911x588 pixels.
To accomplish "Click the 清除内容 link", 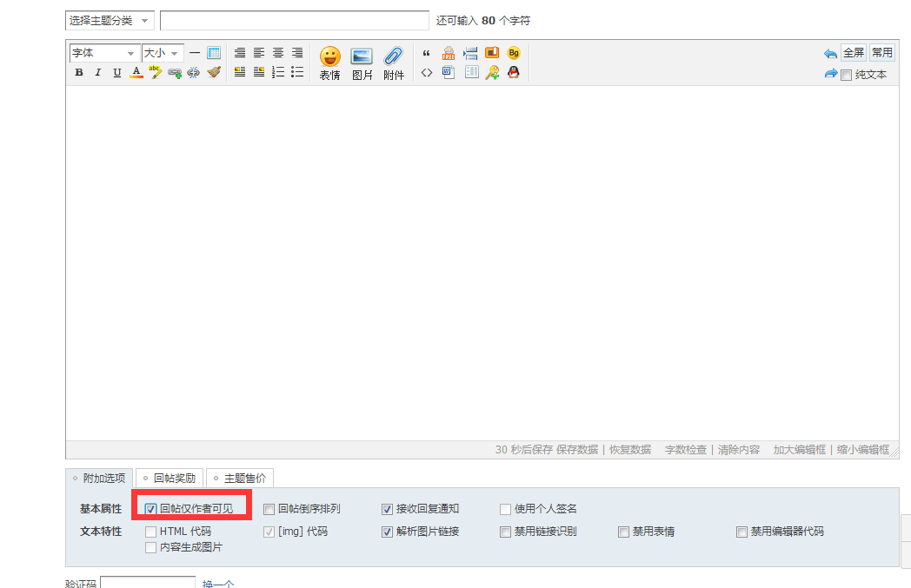I will tap(738, 450).
